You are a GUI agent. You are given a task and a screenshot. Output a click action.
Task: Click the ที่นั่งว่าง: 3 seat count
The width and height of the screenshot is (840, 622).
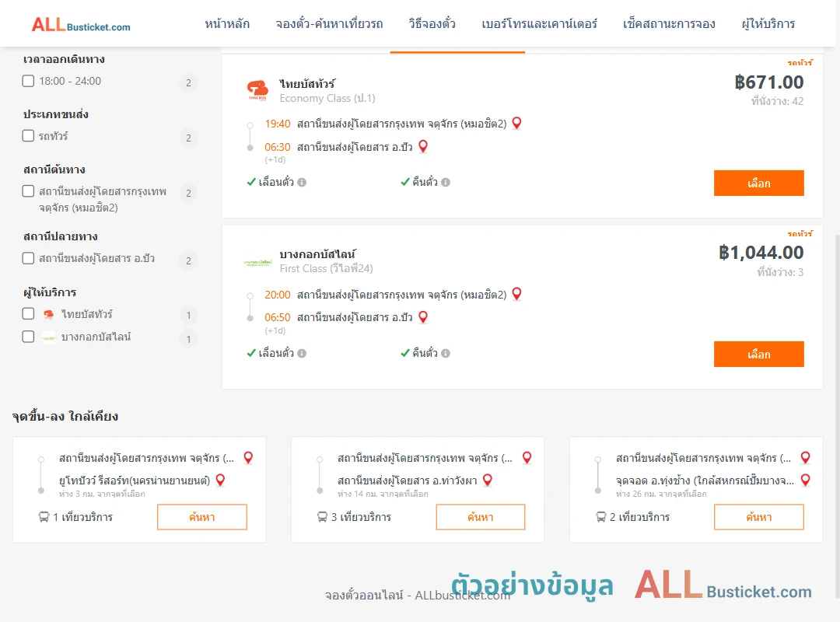click(x=780, y=272)
